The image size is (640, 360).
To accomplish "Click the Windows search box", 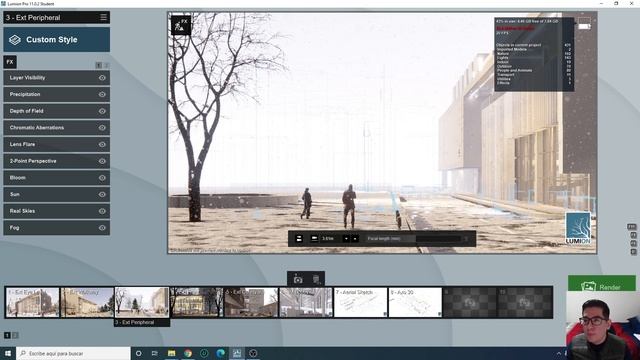I will click(73, 353).
